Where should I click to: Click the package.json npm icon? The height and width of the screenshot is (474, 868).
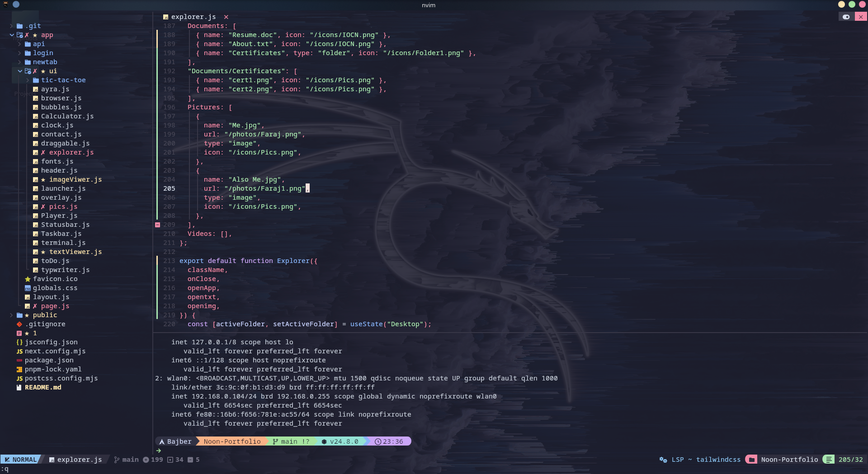(x=19, y=361)
